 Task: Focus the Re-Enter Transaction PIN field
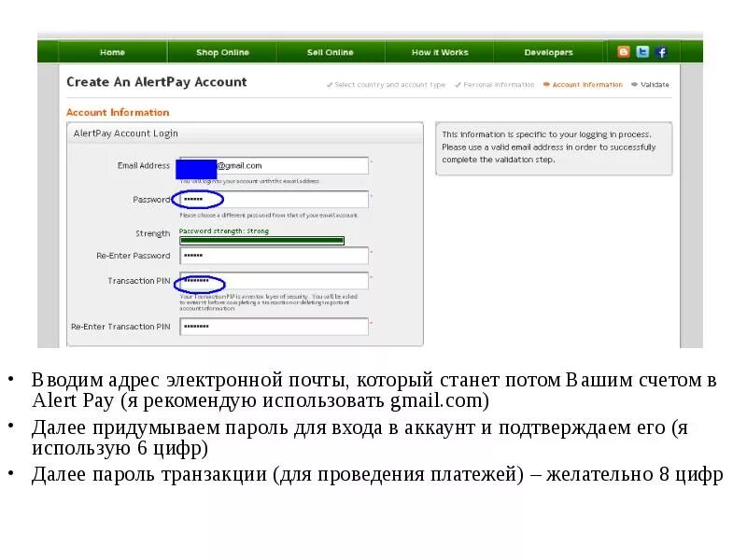click(274, 327)
